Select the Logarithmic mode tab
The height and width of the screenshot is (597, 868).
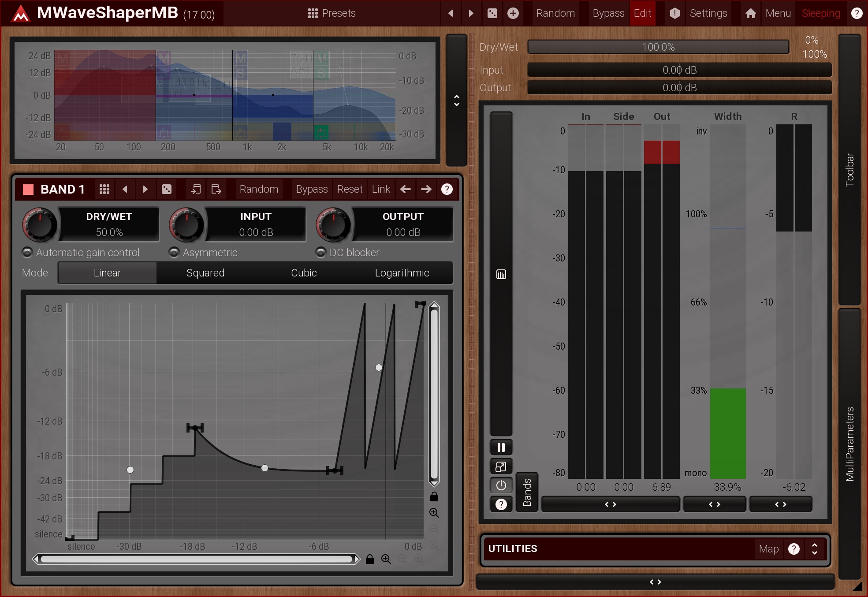pos(402,273)
